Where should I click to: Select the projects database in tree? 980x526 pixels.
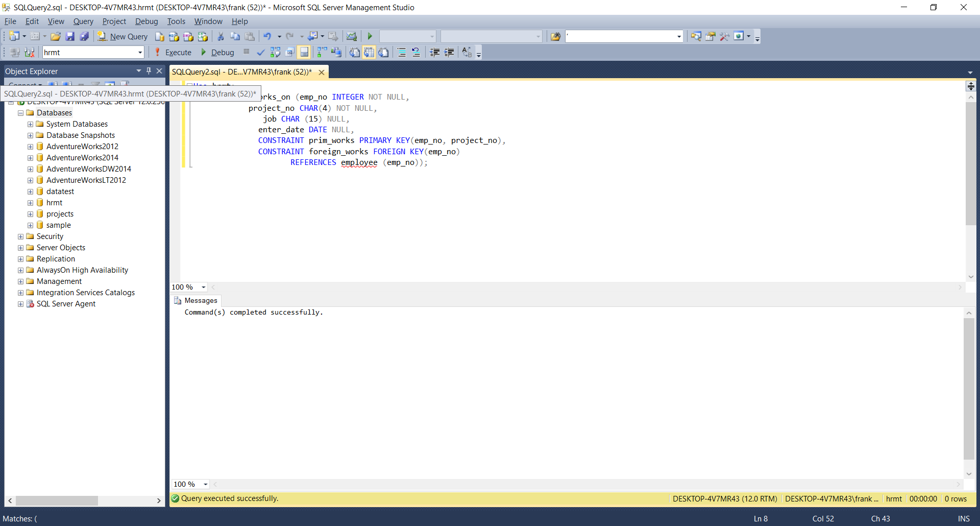coord(60,214)
